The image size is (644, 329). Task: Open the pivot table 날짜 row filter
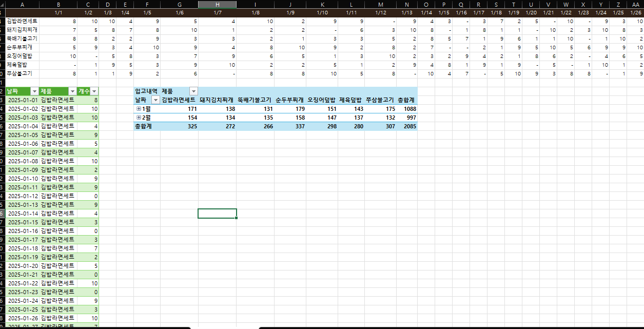coord(156,100)
